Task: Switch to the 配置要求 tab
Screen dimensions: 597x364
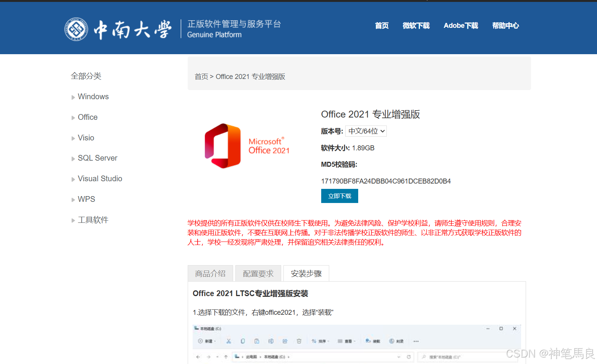Action: (258, 274)
